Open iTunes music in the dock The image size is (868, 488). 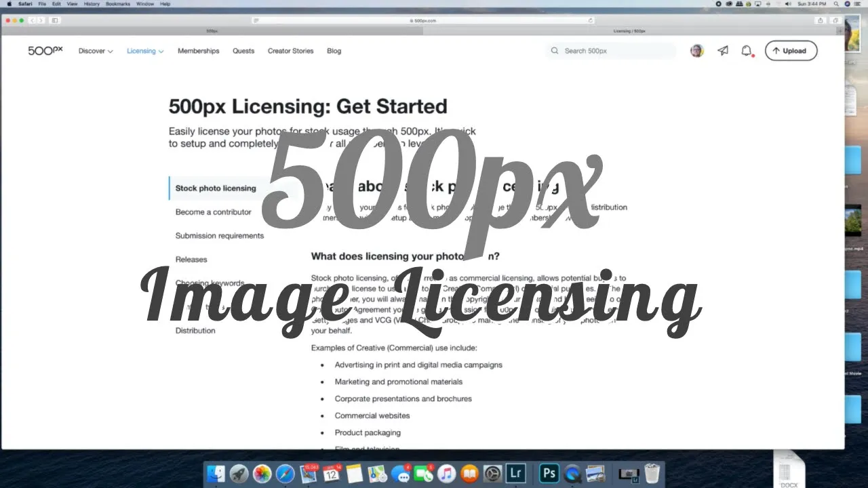[x=446, y=474]
